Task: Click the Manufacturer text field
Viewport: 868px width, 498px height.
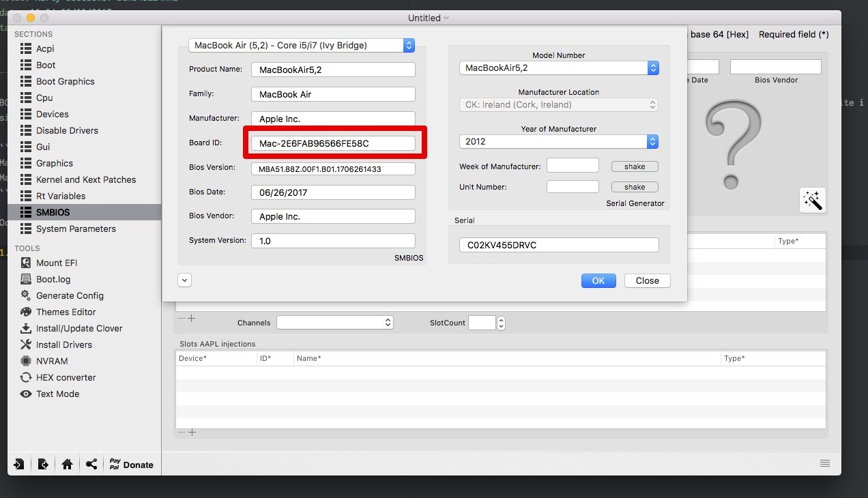Action: 333,119
